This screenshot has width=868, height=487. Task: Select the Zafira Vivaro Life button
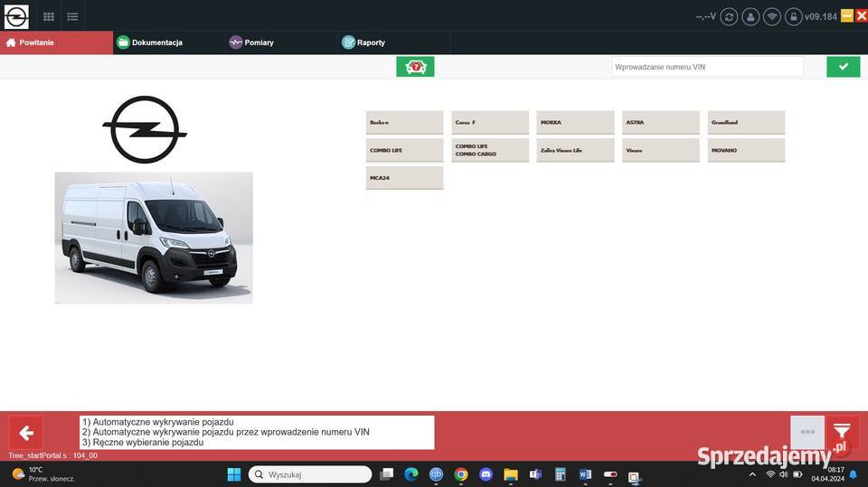point(575,150)
